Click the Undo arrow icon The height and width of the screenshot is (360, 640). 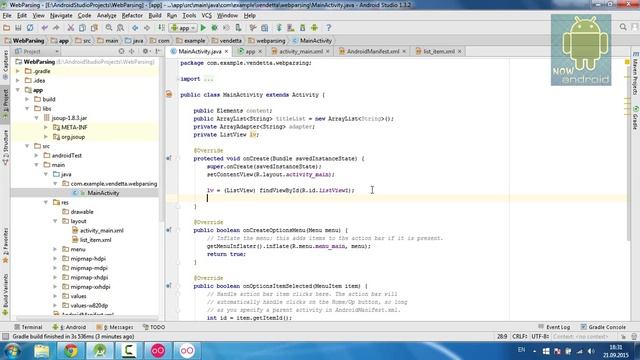click(44, 28)
